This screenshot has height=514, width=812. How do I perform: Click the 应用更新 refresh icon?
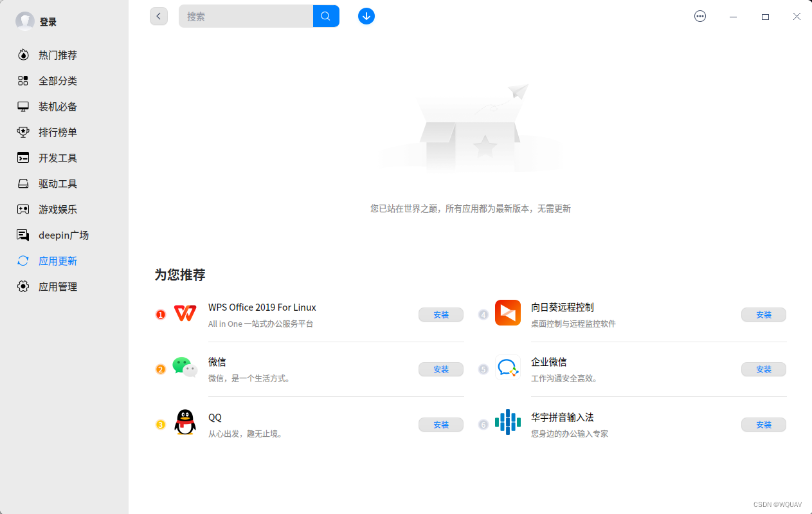point(23,261)
